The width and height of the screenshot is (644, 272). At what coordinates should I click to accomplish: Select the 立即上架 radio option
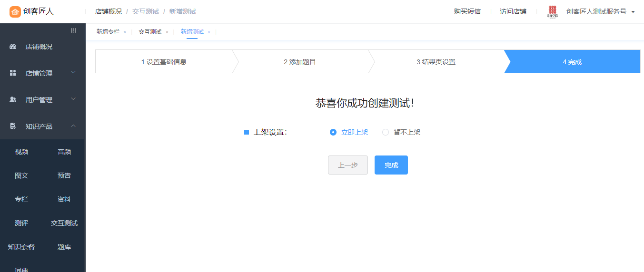click(x=333, y=132)
